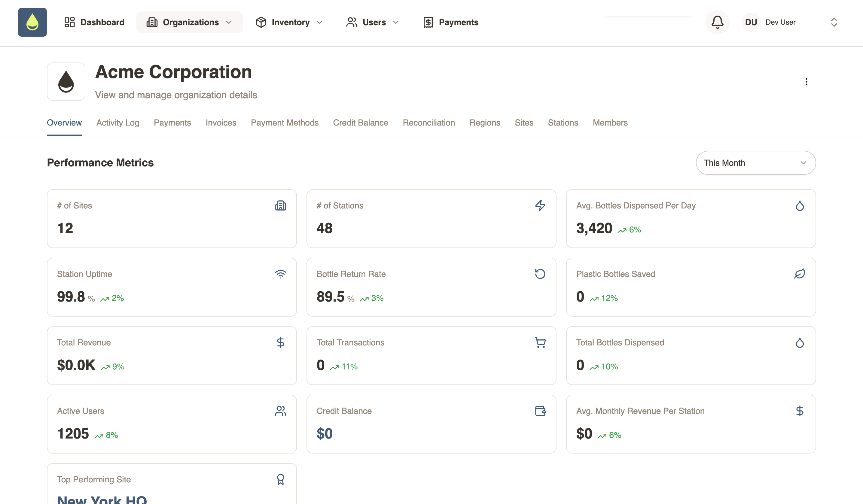Click the 48 stations count value
This screenshot has height=504, width=863.
click(x=325, y=228)
